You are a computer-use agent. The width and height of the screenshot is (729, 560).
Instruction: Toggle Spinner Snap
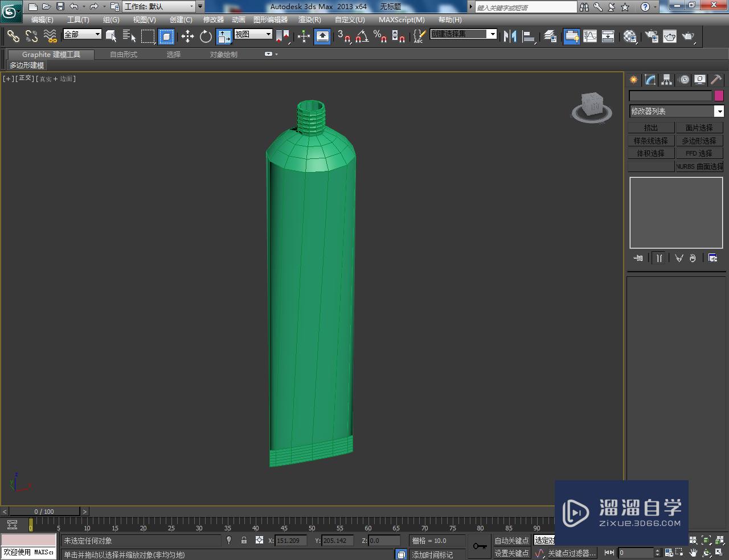click(399, 36)
